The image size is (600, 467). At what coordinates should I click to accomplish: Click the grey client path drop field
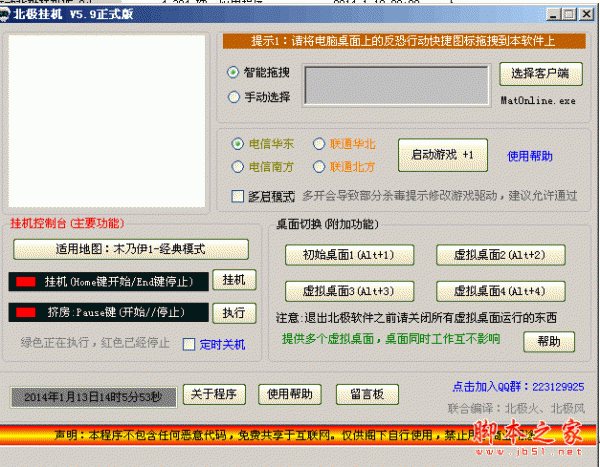click(x=396, y=85)
